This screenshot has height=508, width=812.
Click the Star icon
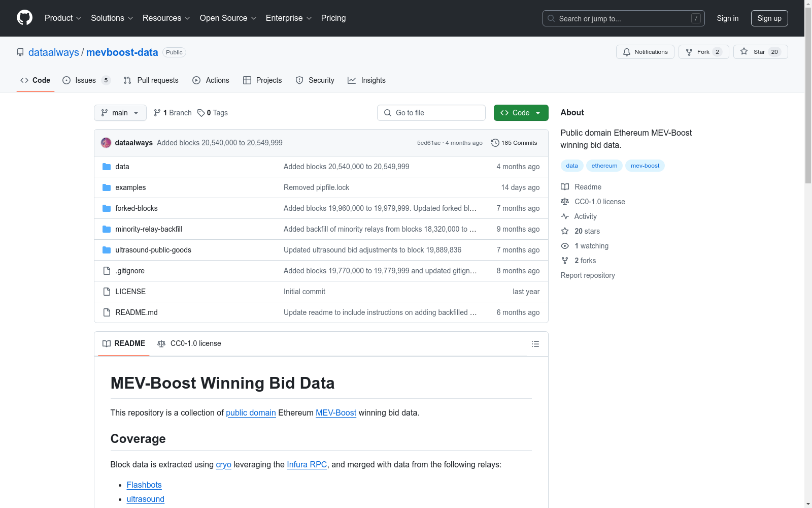(744, 51)
